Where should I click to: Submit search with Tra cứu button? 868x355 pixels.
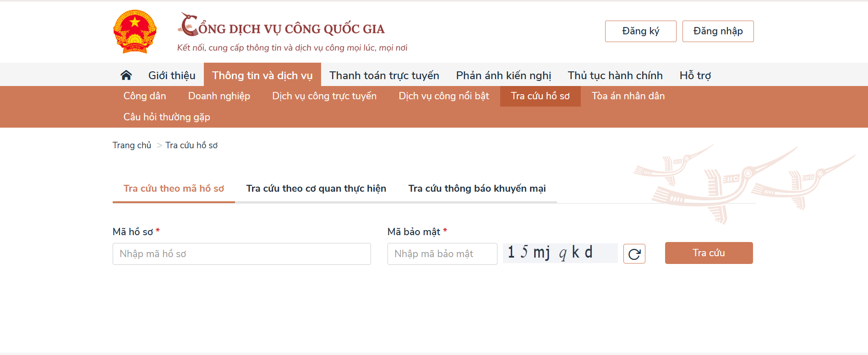(709, 253)
